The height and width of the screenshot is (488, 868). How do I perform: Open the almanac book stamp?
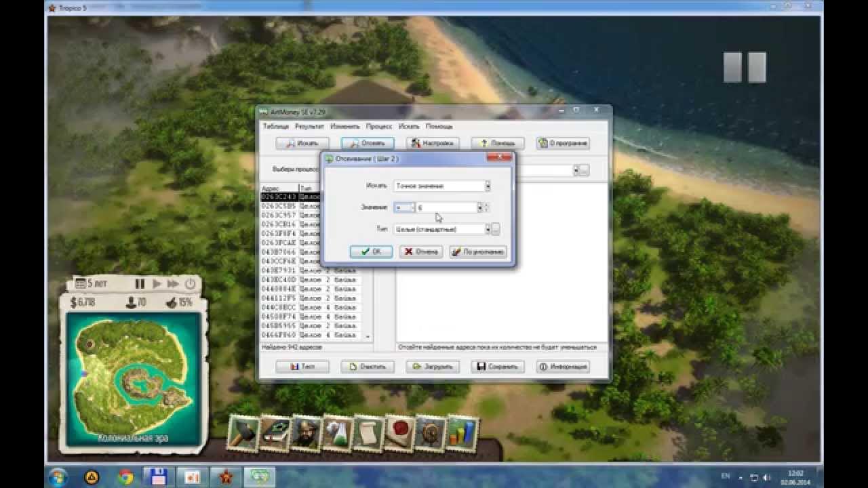275,434
